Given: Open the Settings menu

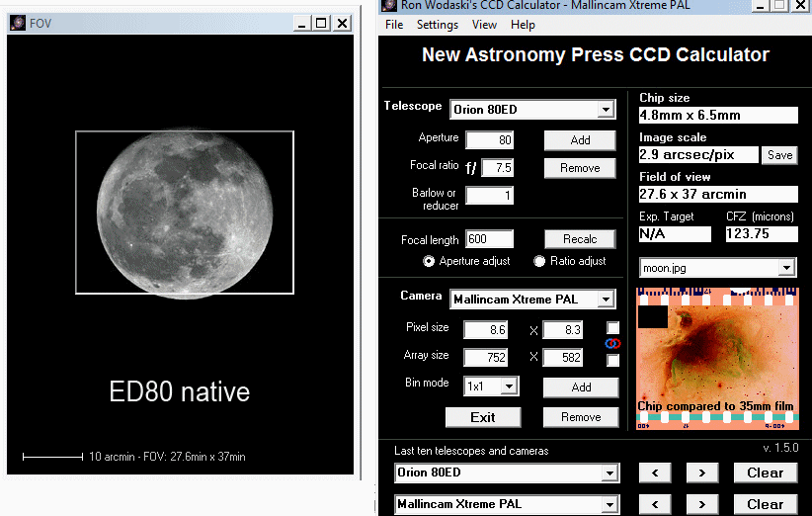Looking at the screenshot, I should (x=438, y=25).
